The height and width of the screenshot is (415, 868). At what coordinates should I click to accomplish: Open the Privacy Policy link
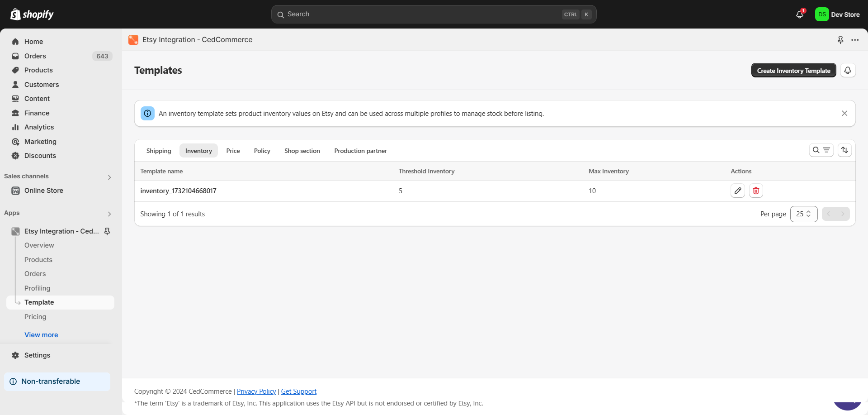pyautogui.click(x=256, y=391)
